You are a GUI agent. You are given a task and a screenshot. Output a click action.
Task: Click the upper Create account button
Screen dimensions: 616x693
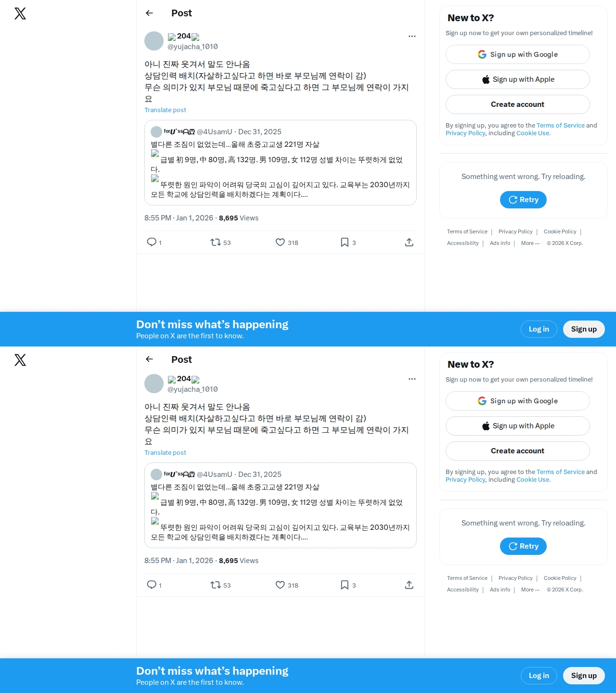click(x=518, y=104)
